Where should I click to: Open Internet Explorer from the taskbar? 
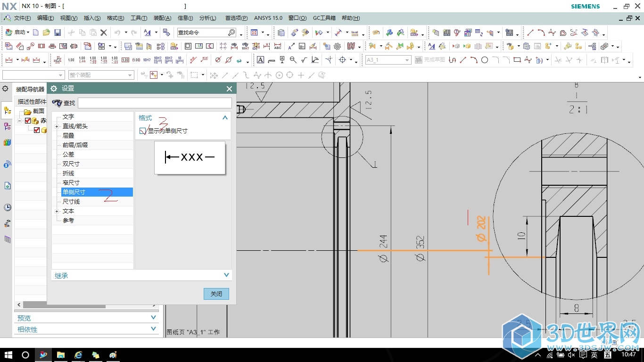point(78,354)
